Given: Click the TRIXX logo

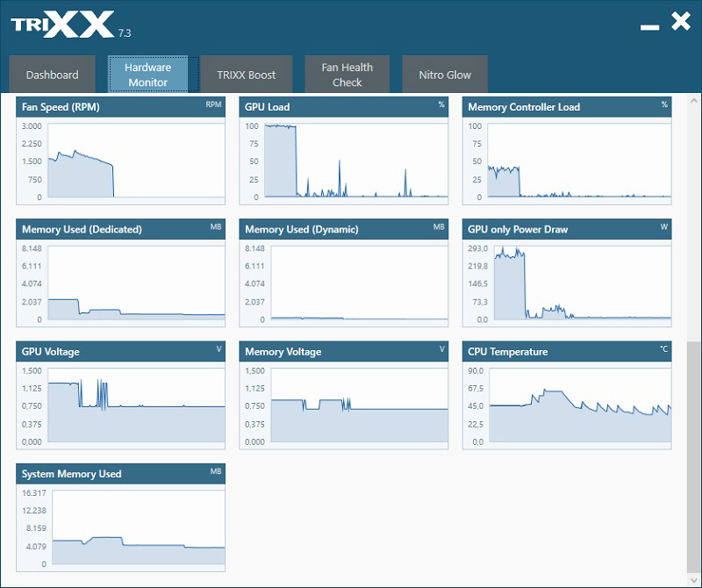Looking at the screenshot, I should point(62,25).
